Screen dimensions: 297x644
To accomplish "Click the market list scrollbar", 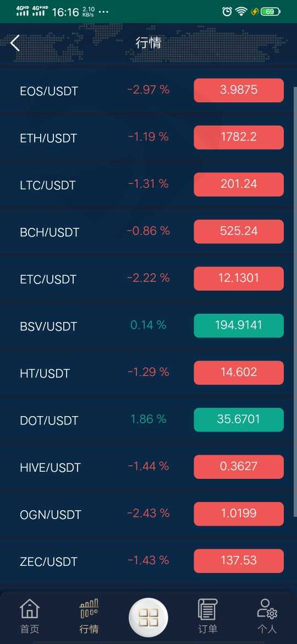I will point(295,302).
